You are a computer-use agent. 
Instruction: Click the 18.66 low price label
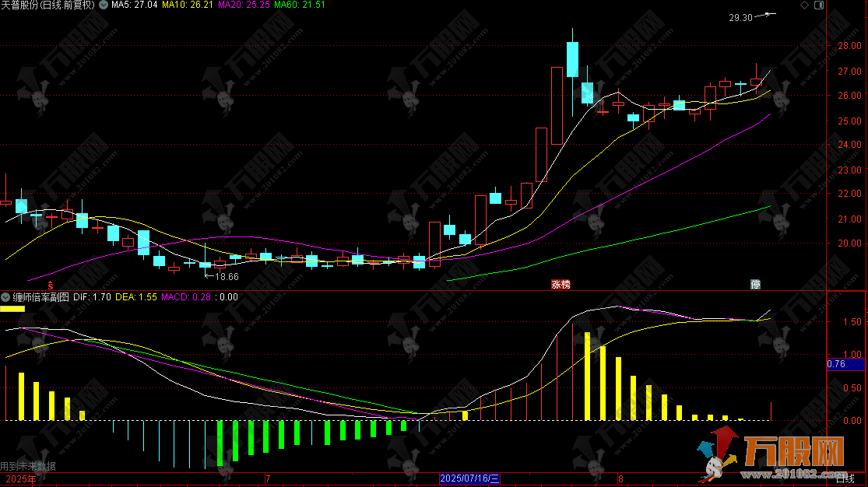tap(227, 277)
